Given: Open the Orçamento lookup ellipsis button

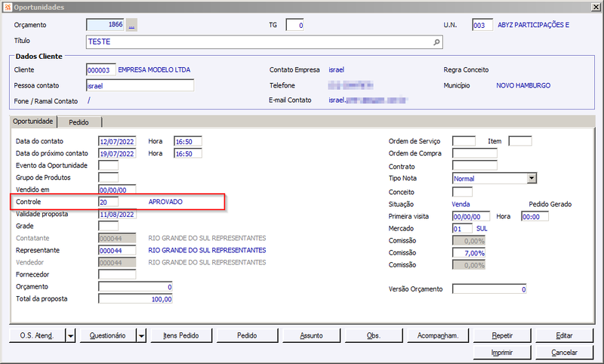Looking at the screenshot, I should [131, 25].
